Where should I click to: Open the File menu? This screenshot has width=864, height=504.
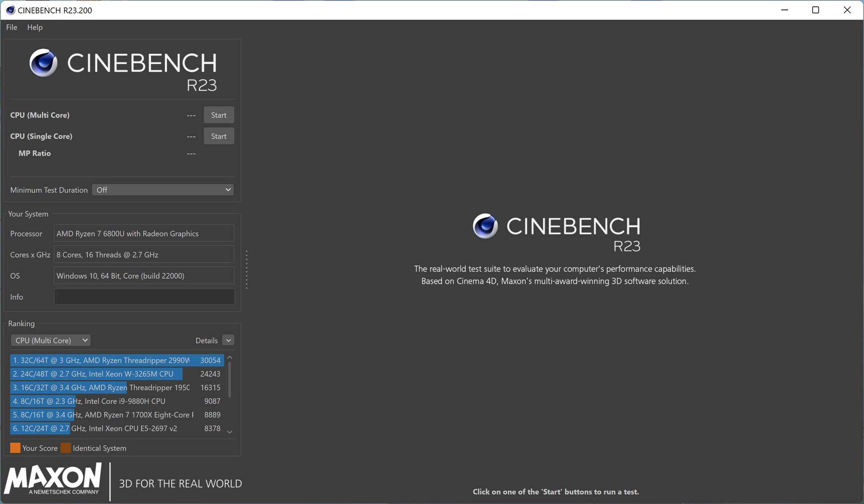click(x=12, y=27)
